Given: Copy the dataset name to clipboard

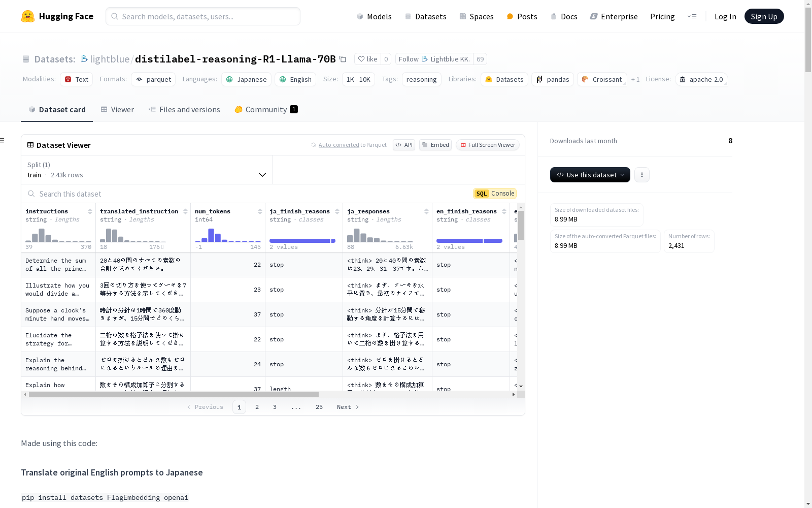Looking at the screenshot, I should 343,59.
